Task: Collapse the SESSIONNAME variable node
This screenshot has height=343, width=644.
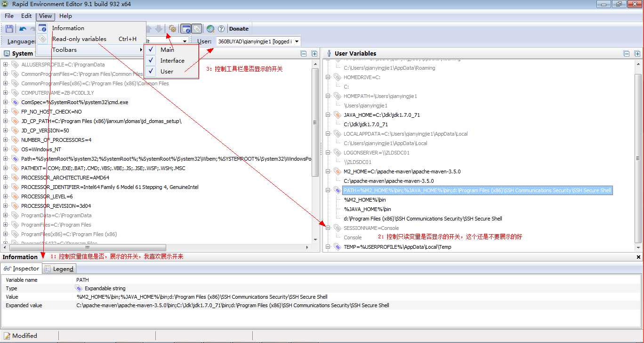Action: [x=328, y=228]
